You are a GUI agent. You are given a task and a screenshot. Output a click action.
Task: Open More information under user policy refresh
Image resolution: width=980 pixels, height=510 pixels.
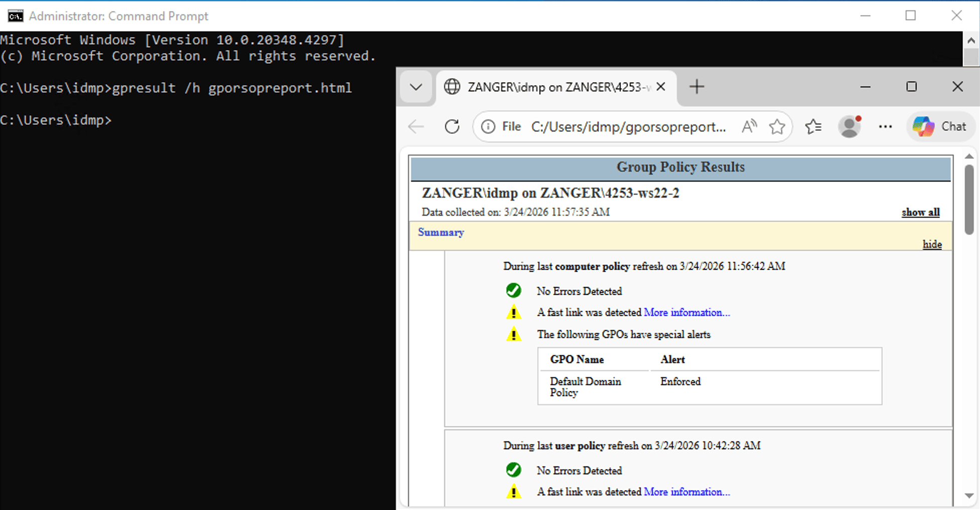[687, 492]
